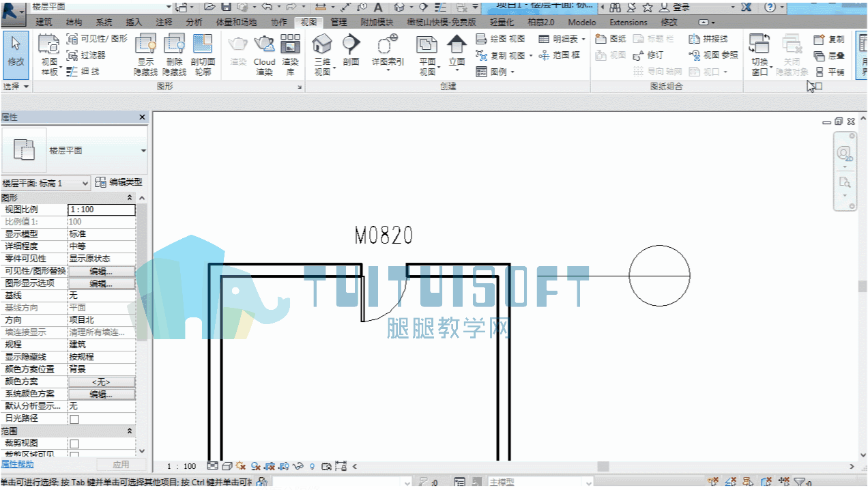Click the 删除隐藏线 remove hidden lines tool

pyautogui.click(x=174, y=55)
